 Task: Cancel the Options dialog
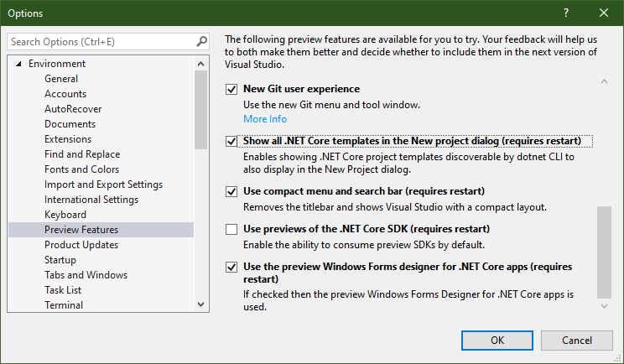click(x=576, y=340)
